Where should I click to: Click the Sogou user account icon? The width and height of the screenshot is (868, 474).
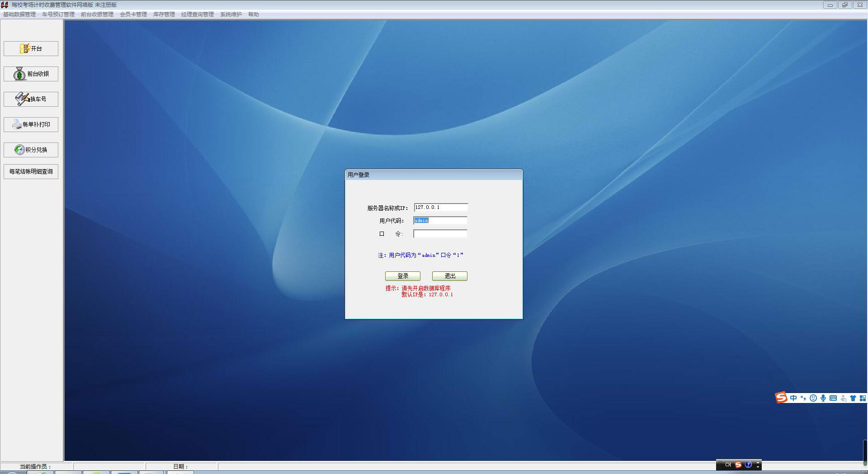843,398
